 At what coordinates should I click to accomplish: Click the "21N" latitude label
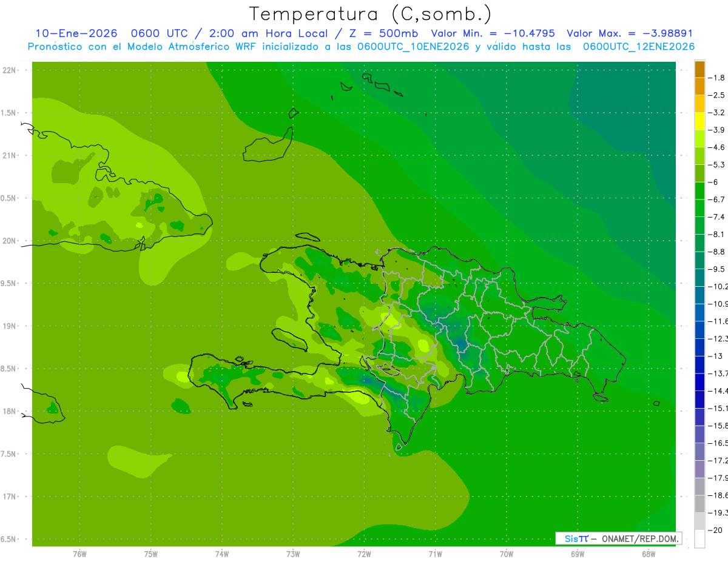(x=10, y=155)
